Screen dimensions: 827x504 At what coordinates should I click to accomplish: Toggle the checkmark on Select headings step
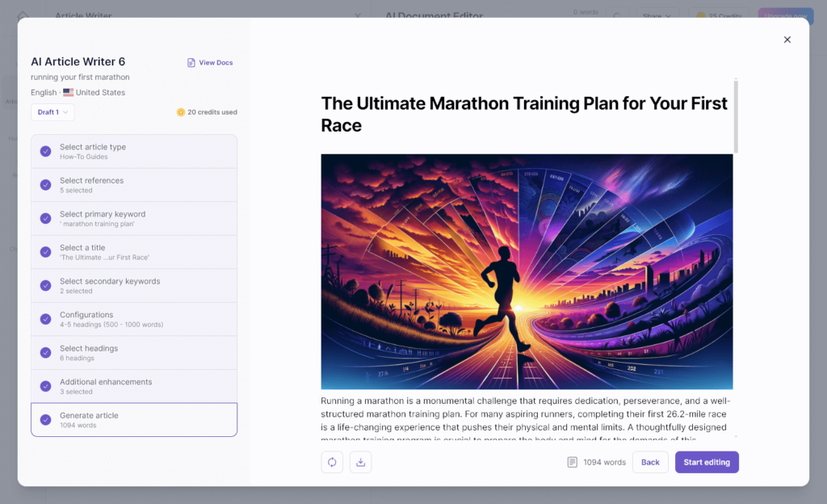[45, 352]
